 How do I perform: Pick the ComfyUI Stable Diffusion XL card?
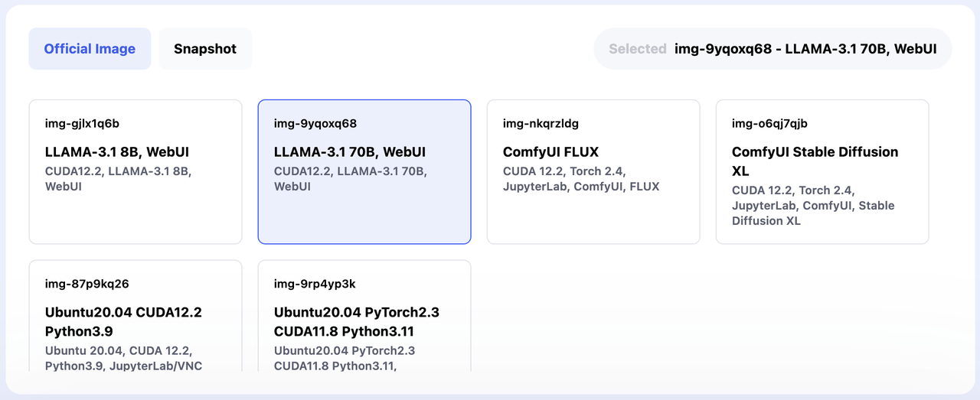point(822,172)
